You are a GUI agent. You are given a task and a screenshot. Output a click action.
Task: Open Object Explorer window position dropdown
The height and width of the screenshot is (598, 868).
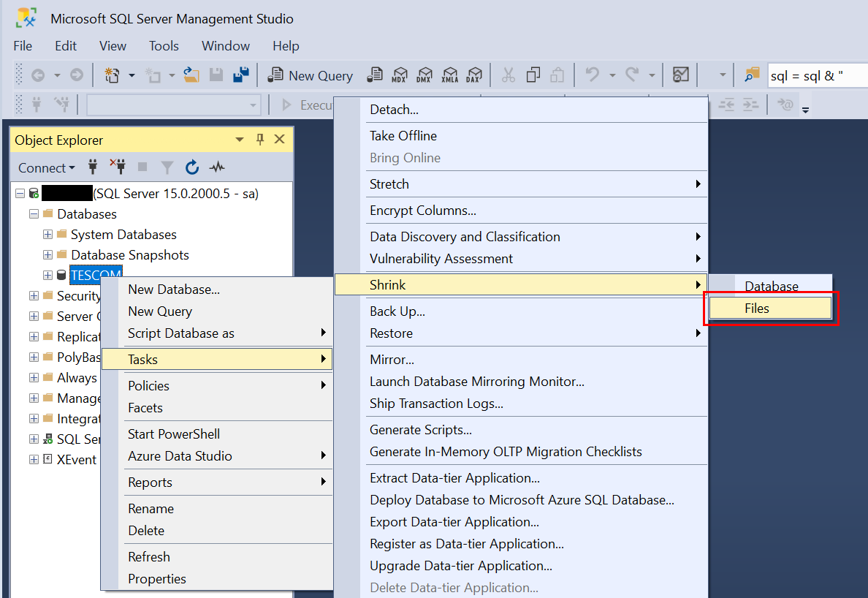[x=240, y=140]
